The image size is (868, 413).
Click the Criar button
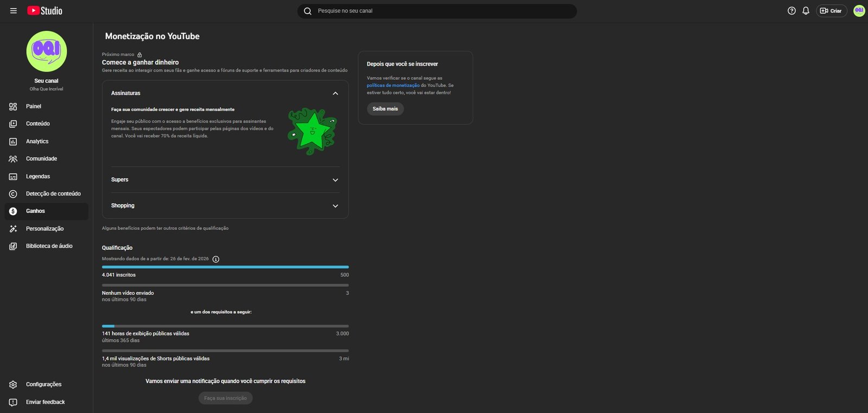pyautogui.click(x=831, y=11)
